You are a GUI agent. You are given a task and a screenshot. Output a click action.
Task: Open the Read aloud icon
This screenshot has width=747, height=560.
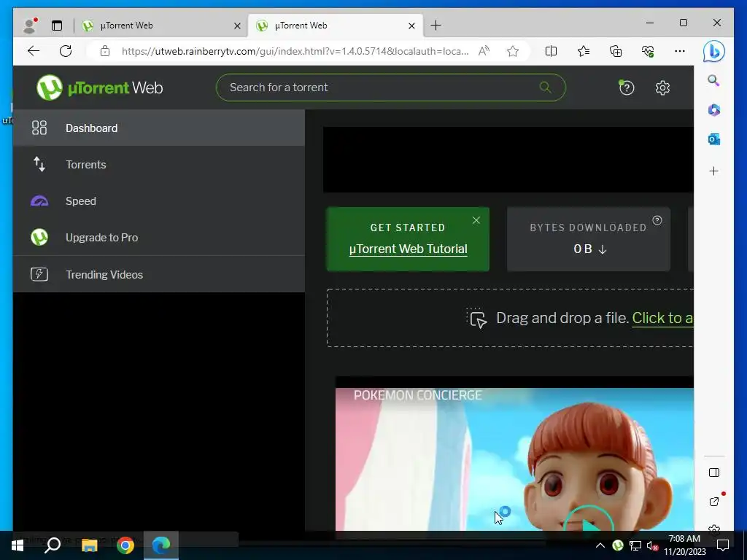(484, 51)
